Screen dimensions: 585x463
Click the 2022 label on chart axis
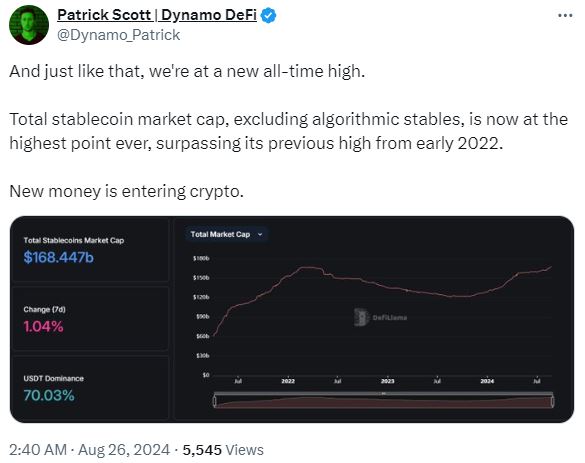pyautogui.click(x=288, y=381)
